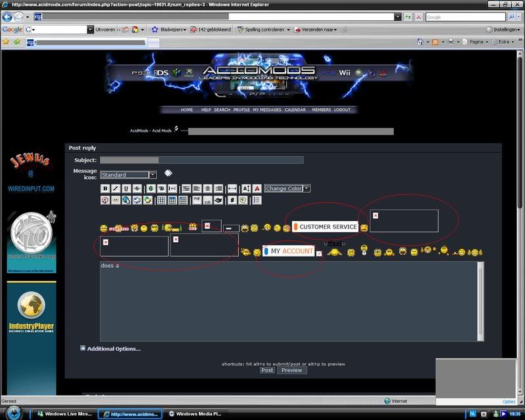525x420 pixels.
Task: Insert code block with hash icon
Action: [x=232, y=200]
